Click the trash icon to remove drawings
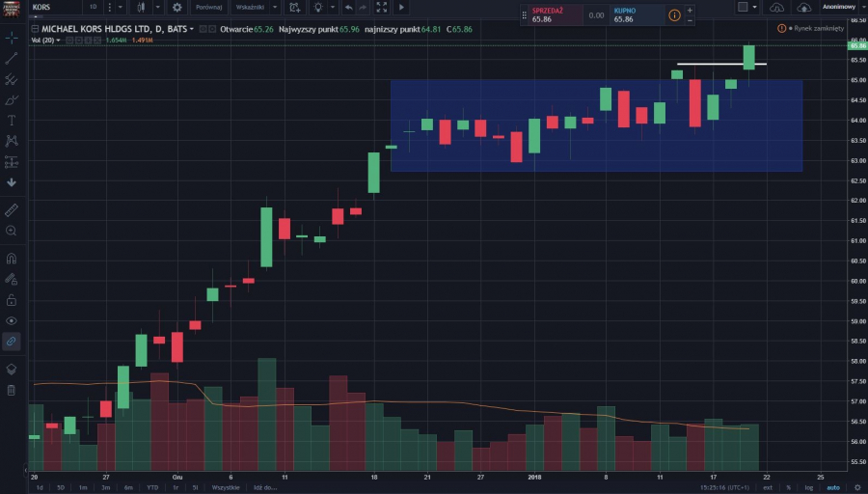 tap(12, 390)
